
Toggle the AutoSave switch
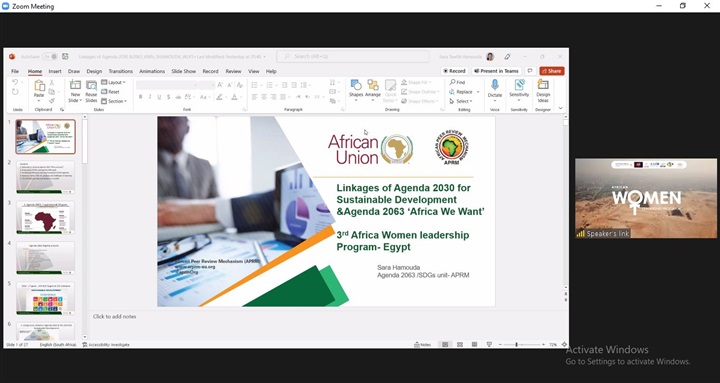click(50, 56)
